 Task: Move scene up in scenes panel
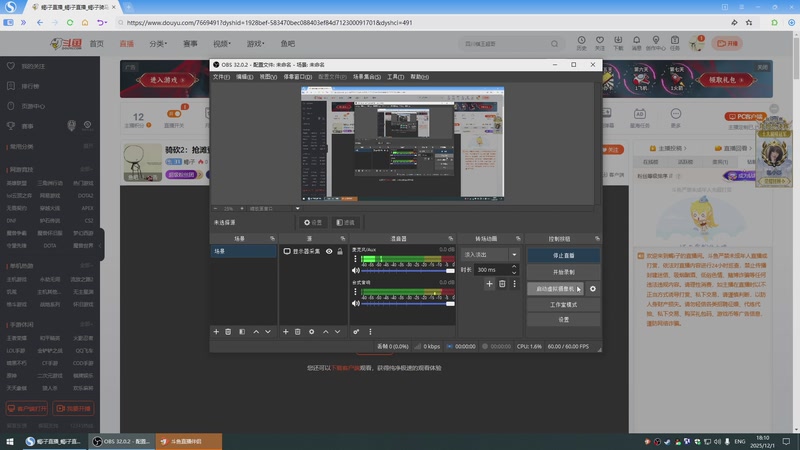(256, 332)
